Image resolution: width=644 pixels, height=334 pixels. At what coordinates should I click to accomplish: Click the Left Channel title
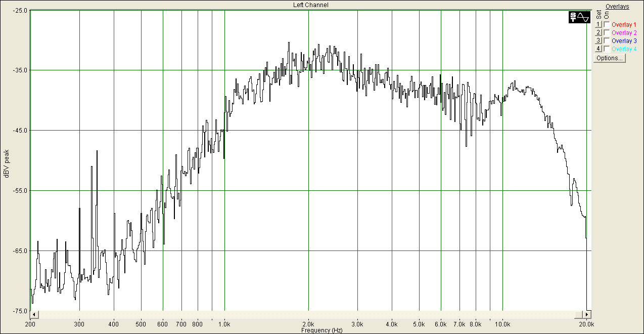311,5
